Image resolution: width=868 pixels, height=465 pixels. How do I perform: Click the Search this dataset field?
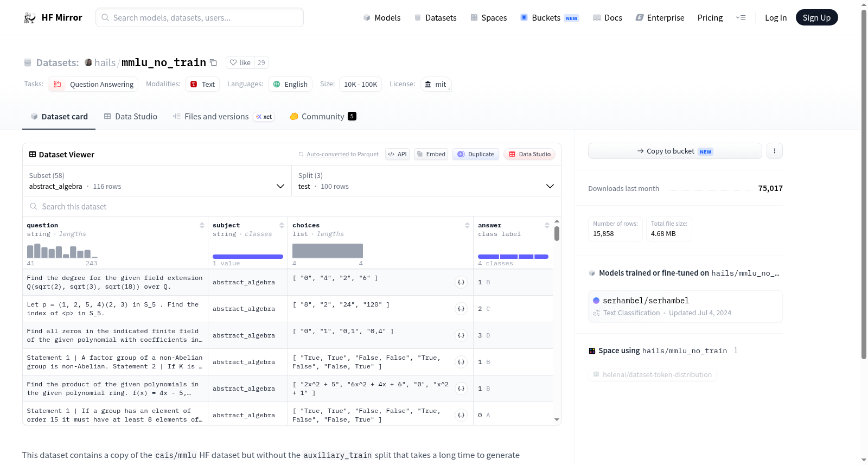click(x=292, y=206)
